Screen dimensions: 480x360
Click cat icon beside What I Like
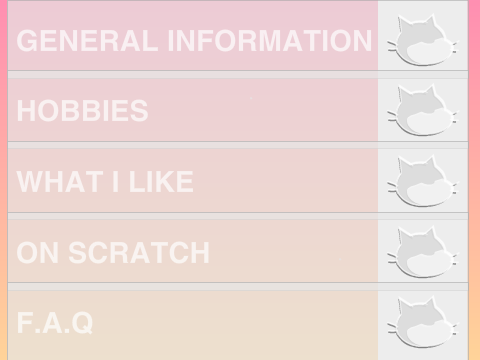423,181
